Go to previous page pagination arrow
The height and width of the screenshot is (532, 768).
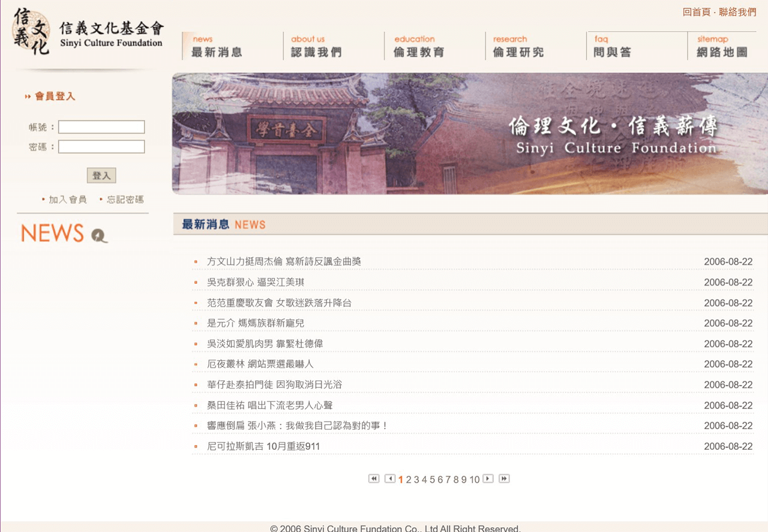click(390, 479)
